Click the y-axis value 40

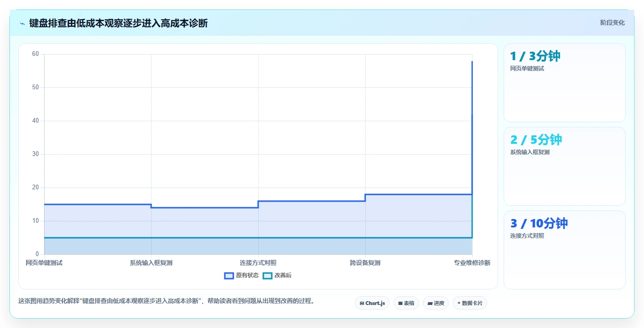pos(35,121)
